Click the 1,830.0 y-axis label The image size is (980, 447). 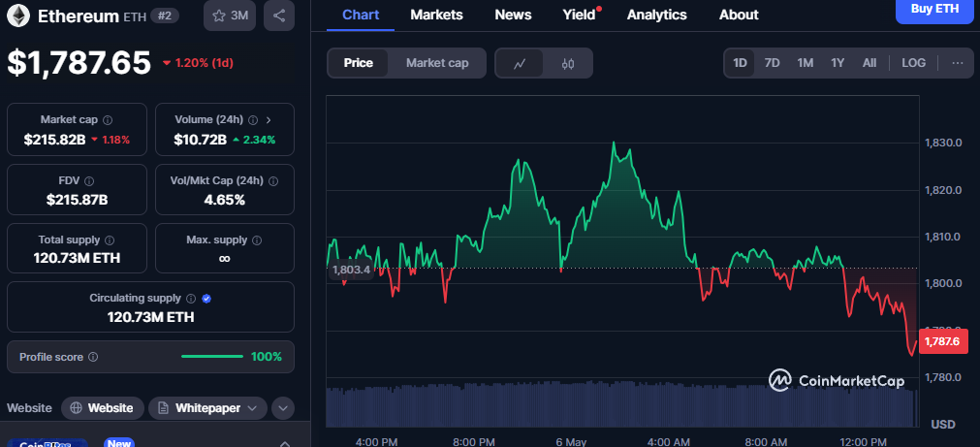point(942,144)
